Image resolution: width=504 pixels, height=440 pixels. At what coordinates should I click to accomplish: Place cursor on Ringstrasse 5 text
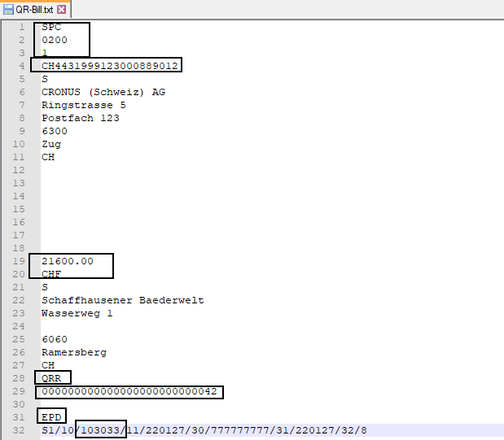click(x=84, y=105)
